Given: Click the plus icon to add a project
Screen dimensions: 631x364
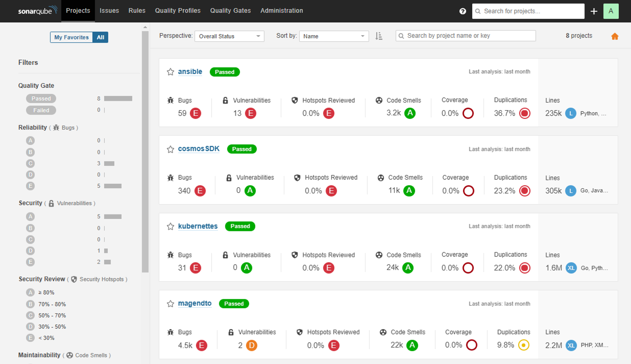Looking at the screenshot, I should coord(594,11).
